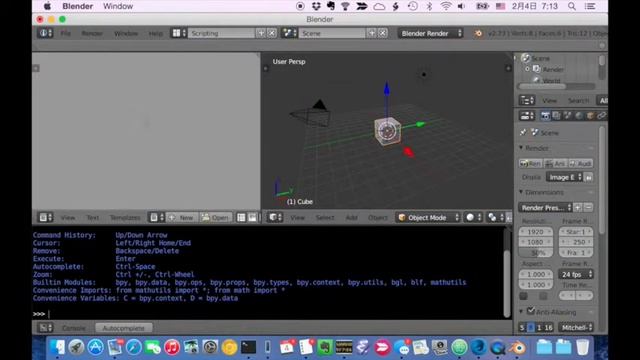640x360 pixels.
Task: Add a new scene with plus icon
Action: coord(371,33)
